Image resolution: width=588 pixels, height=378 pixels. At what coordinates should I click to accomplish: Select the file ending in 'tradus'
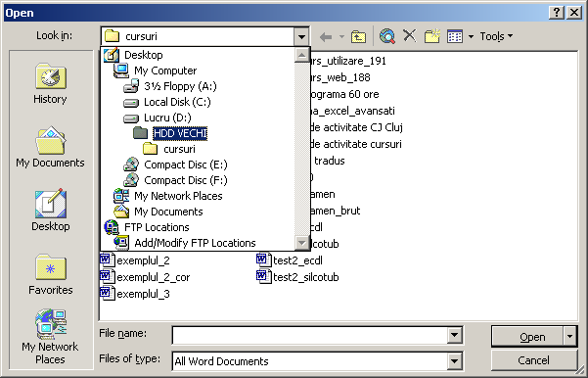[x=329, y=161]
